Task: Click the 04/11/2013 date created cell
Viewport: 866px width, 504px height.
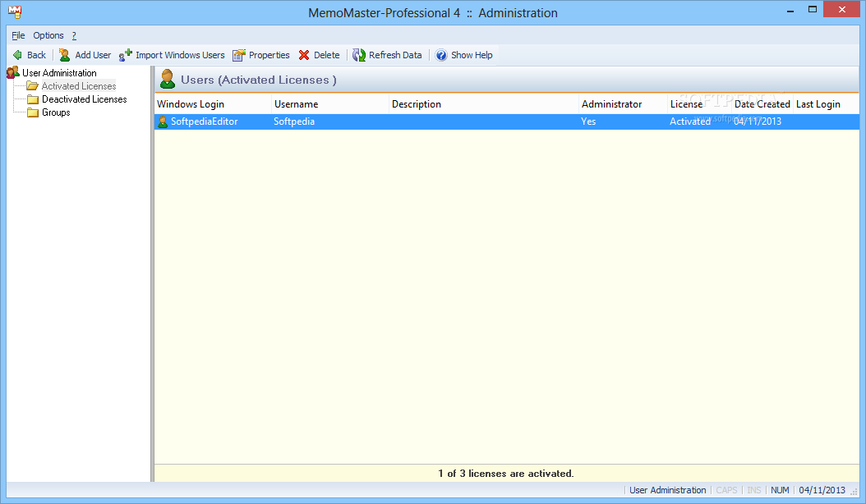Action: [758, 122]
